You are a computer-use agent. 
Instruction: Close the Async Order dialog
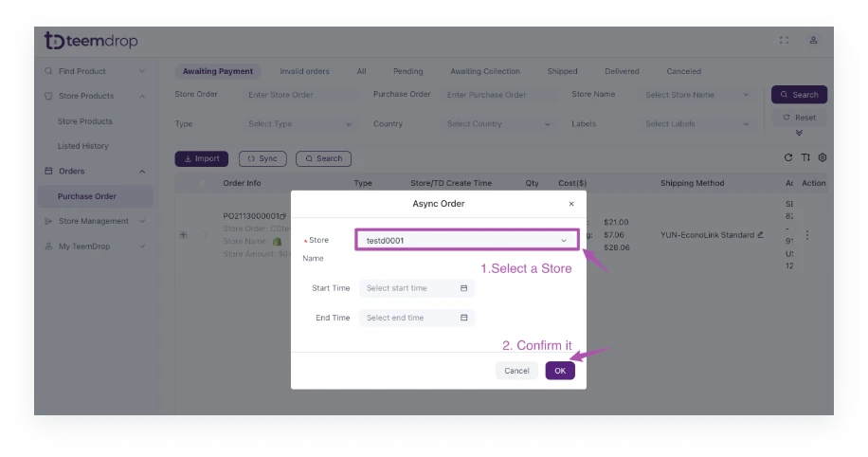pos(570,204)
